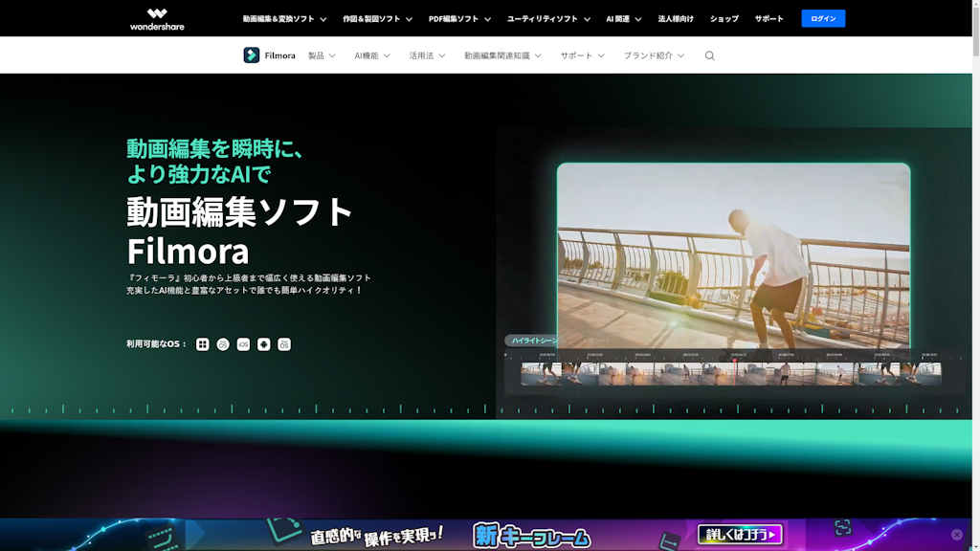Expand the PDF編集ソフト dropdown

(x=459, y=19)
